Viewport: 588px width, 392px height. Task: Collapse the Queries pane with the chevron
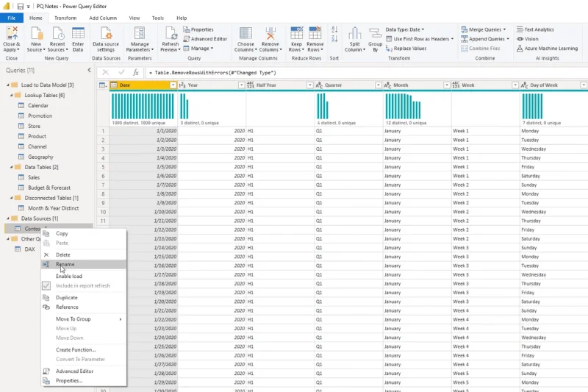click(89, 70)
